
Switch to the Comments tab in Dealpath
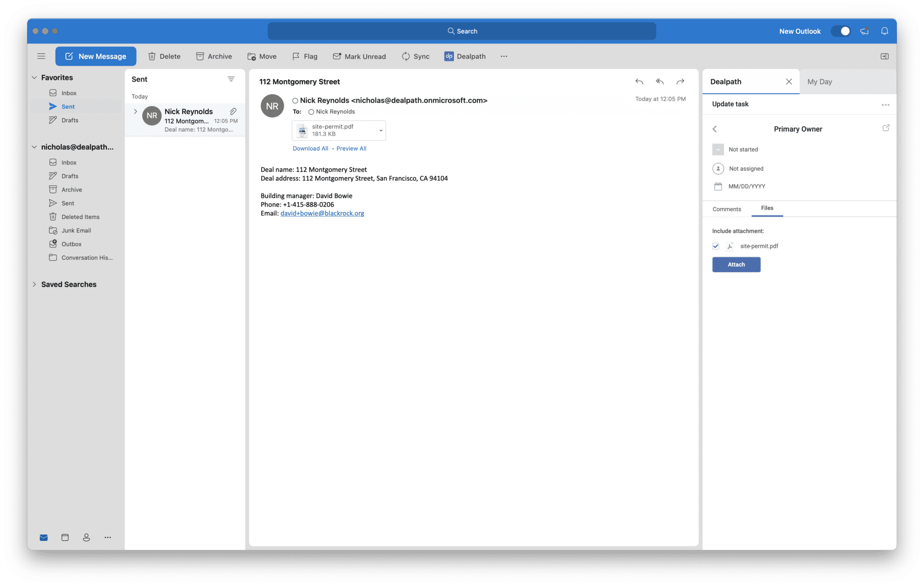click(726, 209)
